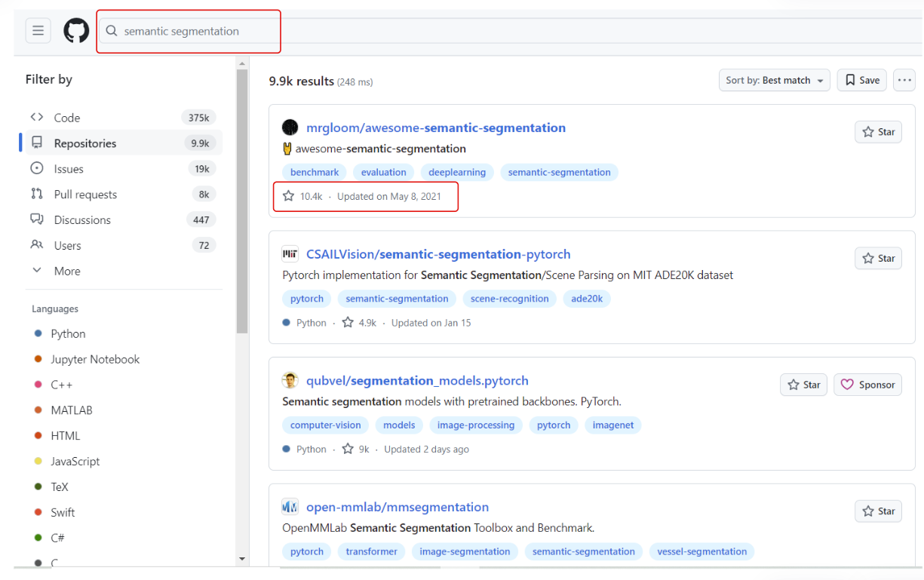This screenshot has height=580, width=924.
Task: Star the qubvel repository
Action: [803, 385]
